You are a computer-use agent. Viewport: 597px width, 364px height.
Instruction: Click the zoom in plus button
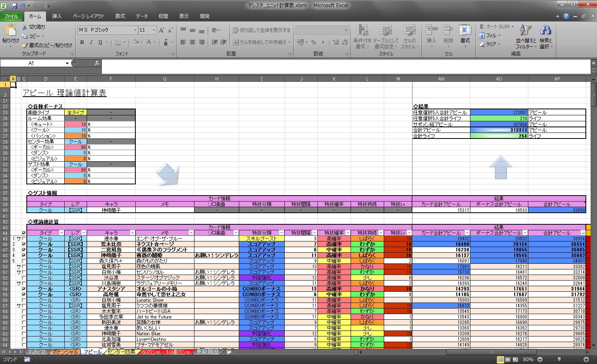pos(586,360)
